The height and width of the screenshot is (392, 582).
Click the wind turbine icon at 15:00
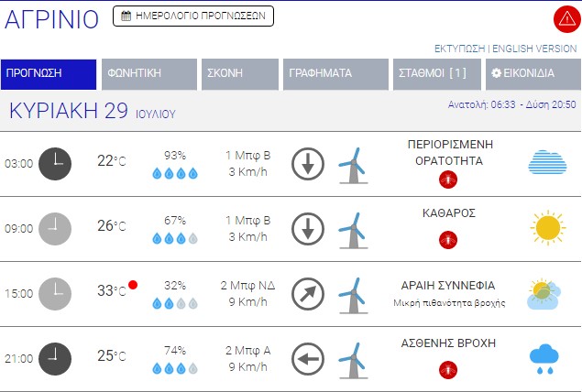tap(351, 293)
